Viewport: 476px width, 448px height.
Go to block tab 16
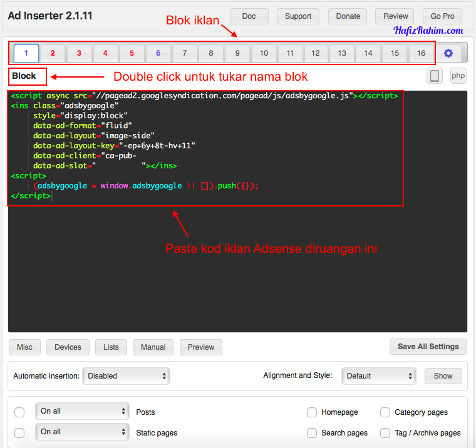coord(422,53)
